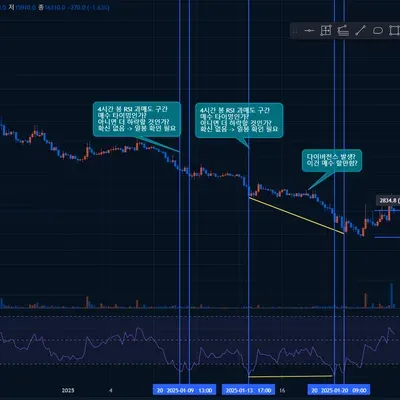
Task: Click the 2025-01-13 17:00 time label
Action: pyautogui.click(x=248, y=390)
